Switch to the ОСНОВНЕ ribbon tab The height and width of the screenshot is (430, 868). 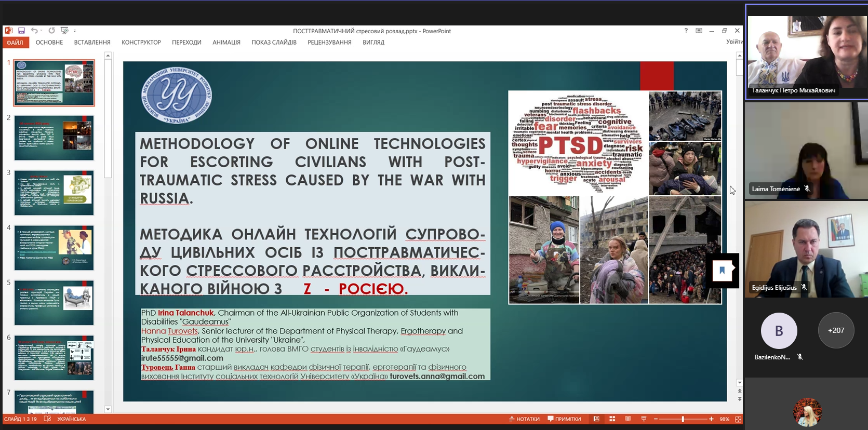pos(49,43)
